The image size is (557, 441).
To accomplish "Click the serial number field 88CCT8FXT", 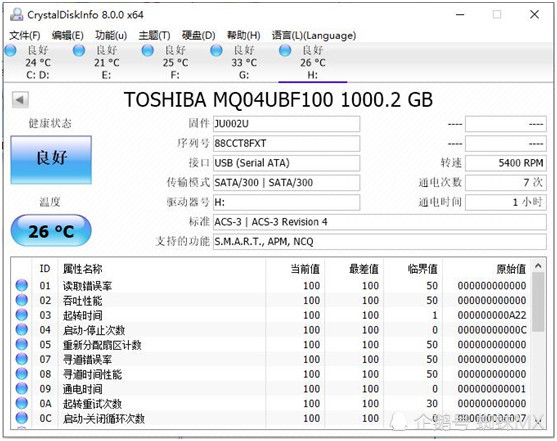I will [x=286, y=144].
